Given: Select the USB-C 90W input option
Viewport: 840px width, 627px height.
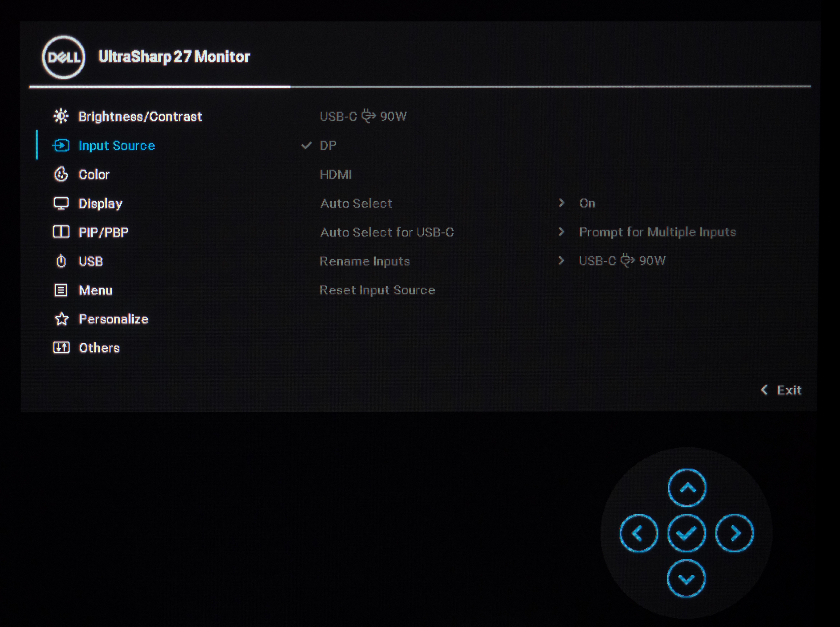Looking at the screenshot, I should click(x=363, y=116).
